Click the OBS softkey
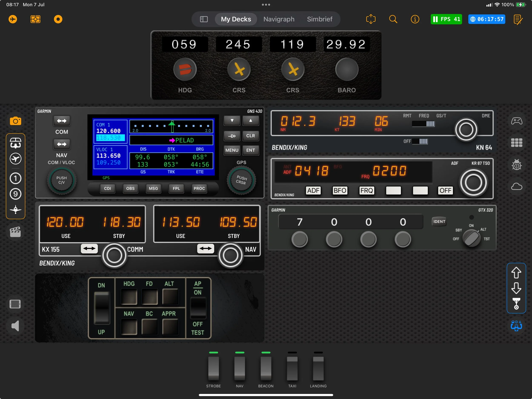The height and width of the screenshot is (399, 532). coord(130,188)
